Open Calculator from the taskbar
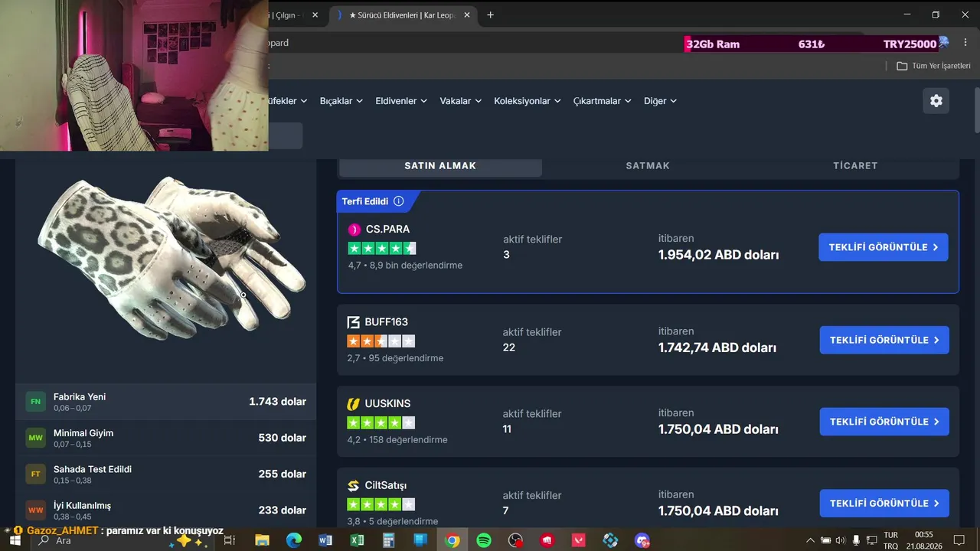Viewport: 980px width, 551px height. [x=389, y=540]
